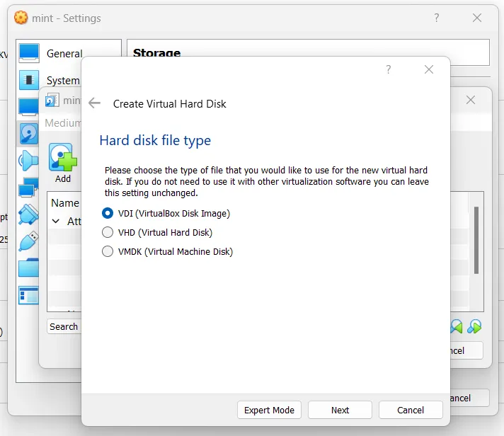Open General settings category icon
Screen dimensions: 504x436
29,52
